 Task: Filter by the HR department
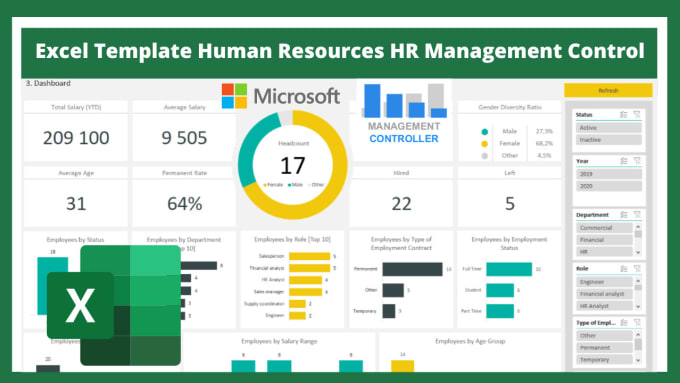(604, 252)
